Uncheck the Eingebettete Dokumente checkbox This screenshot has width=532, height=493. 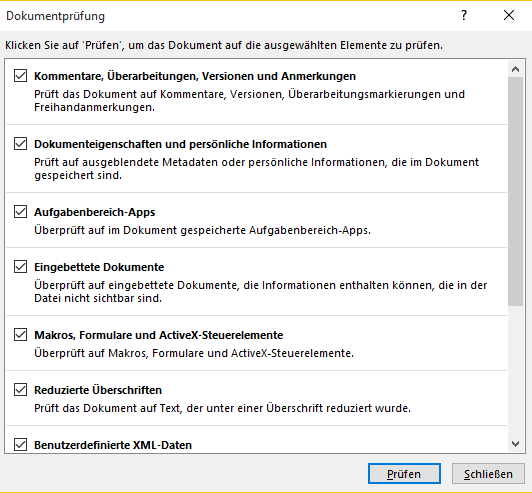pos(20,267)
